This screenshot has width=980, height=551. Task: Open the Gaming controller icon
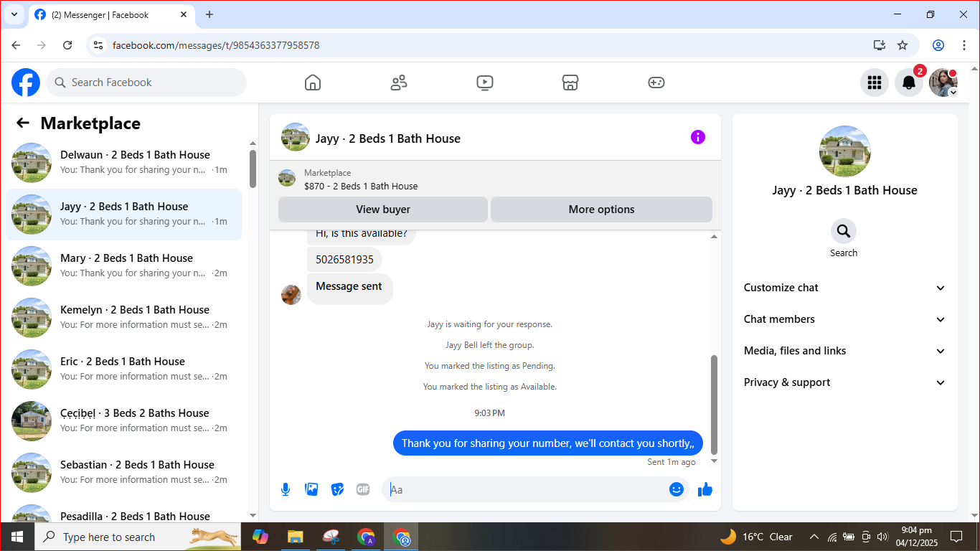(656, 83)
